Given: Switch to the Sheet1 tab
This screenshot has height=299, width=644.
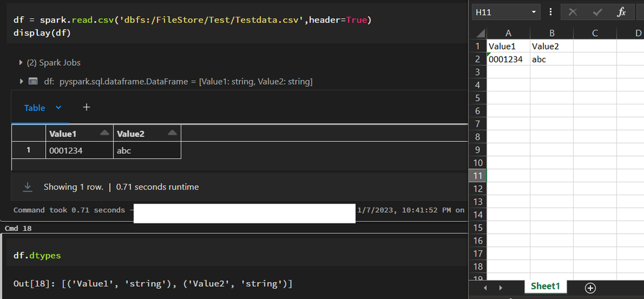Looking at the screenshot, I should [x=545, y=287].
